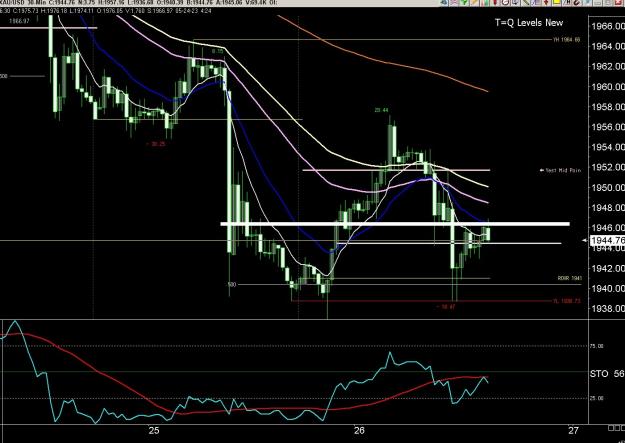The width and height of the screenshot is (625, 443).
Task: Click the 1950.00 price axis value
Action: click(609, 187)
